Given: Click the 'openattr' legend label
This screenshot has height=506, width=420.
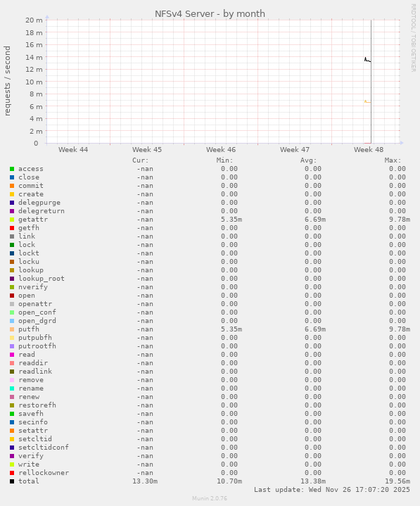Looking at the screenshot, I should click(x=35, y=304).
